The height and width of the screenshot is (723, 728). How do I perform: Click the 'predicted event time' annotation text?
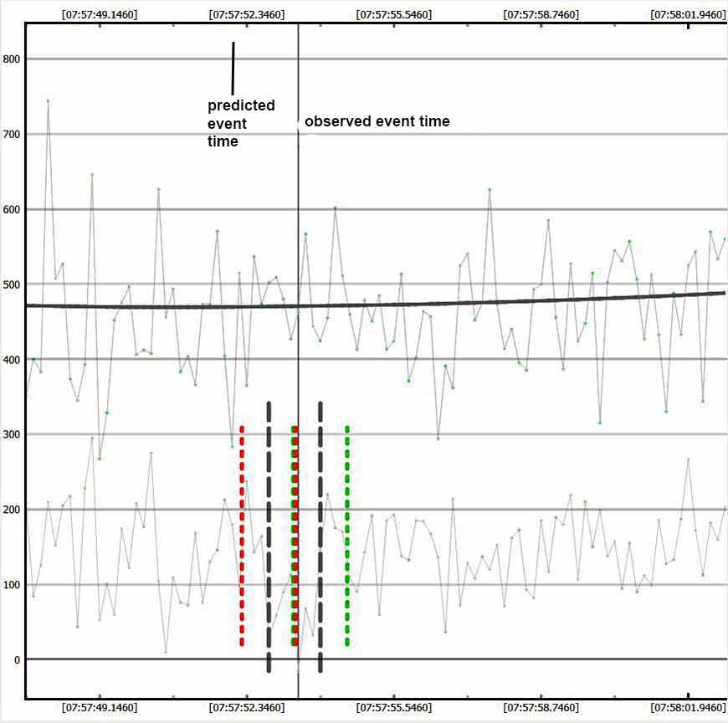click(x=241, y=123)
